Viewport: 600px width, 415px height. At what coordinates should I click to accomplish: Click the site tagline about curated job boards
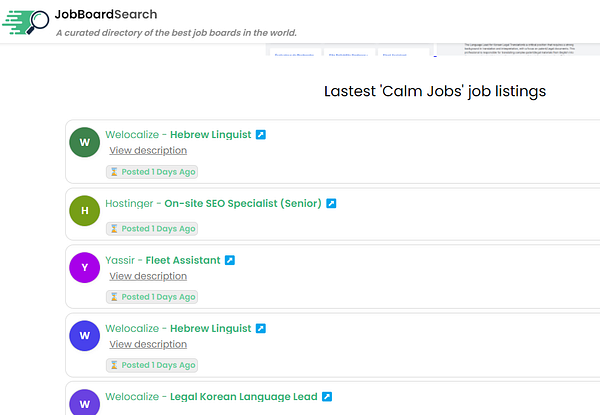click(x=176, y=33)
